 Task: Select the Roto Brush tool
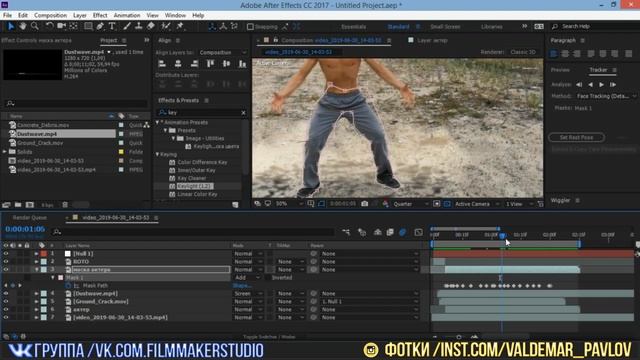(x=165, y=27)
